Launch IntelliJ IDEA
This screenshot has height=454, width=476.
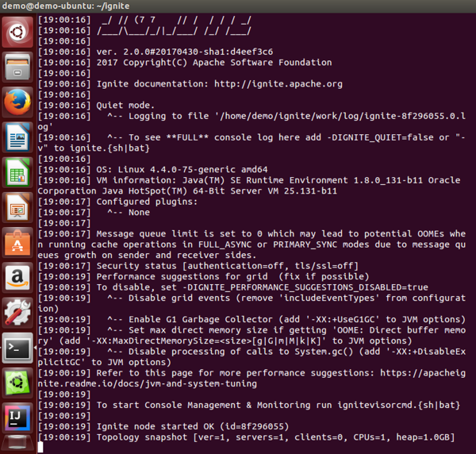pyautogui.click(x=17, y=418)
